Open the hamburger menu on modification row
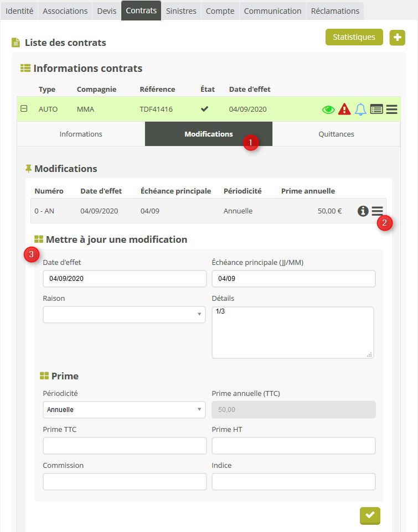Image resolution: width=418 pixels, height=532 pixels. [377, 211]
